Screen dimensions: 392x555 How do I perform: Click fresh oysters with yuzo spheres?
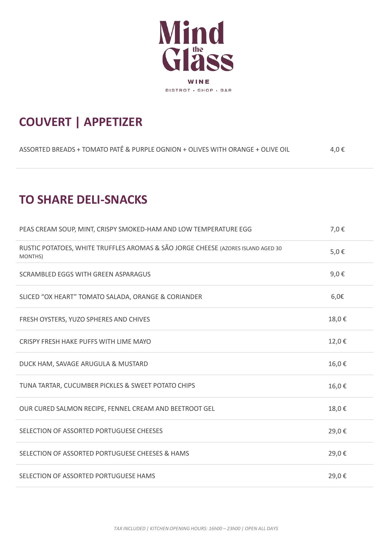[85, 319]
